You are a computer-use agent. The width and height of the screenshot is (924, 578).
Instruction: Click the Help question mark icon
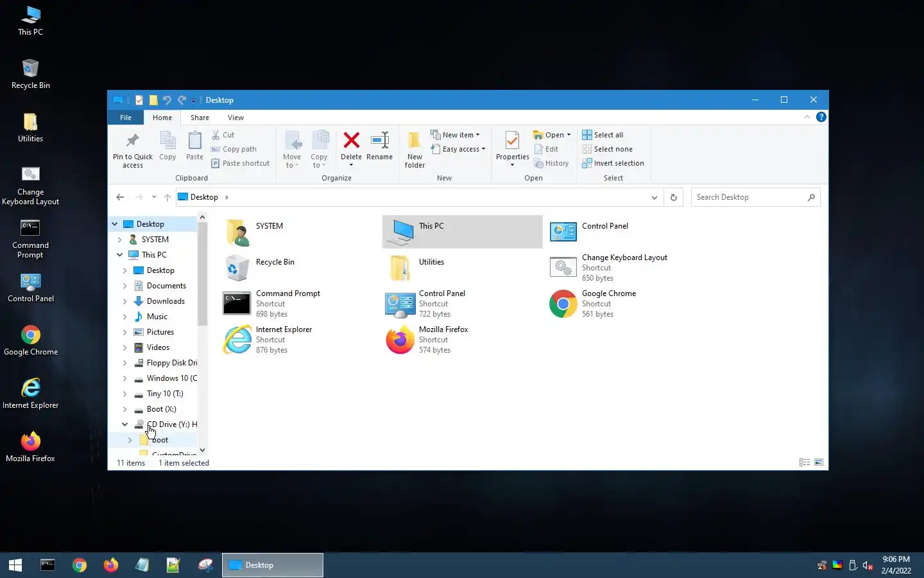[x=821, y=117]
